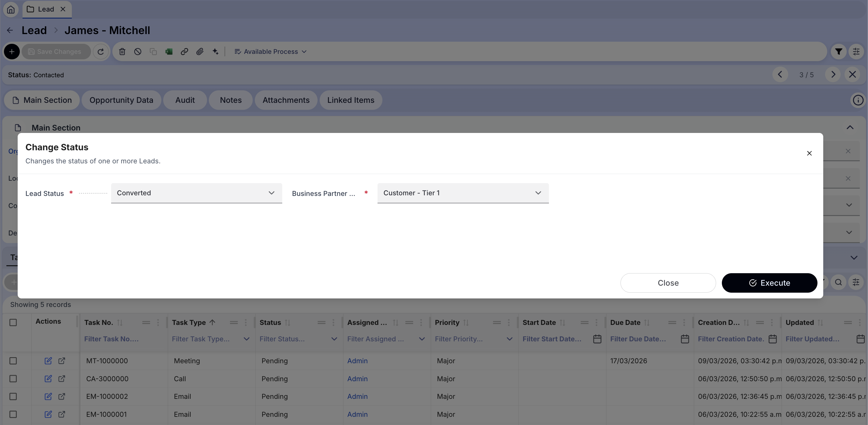This screenshot has width=868, height=425.
Task: Check the box for the Meeting task row
Action: coord(13,361)
